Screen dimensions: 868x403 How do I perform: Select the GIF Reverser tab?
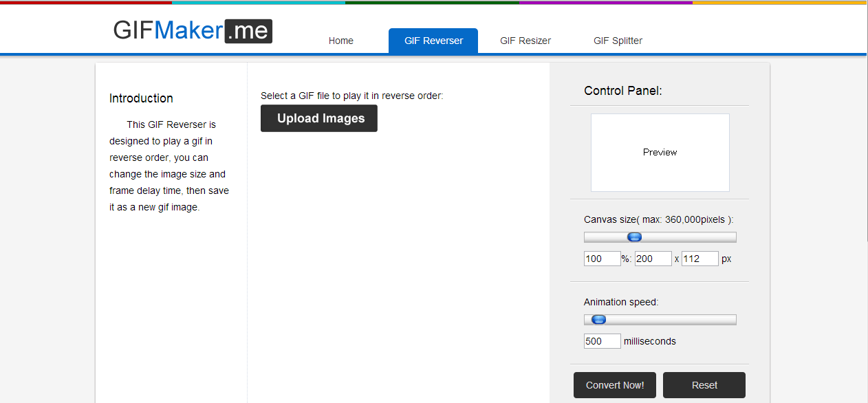(433, 41)
